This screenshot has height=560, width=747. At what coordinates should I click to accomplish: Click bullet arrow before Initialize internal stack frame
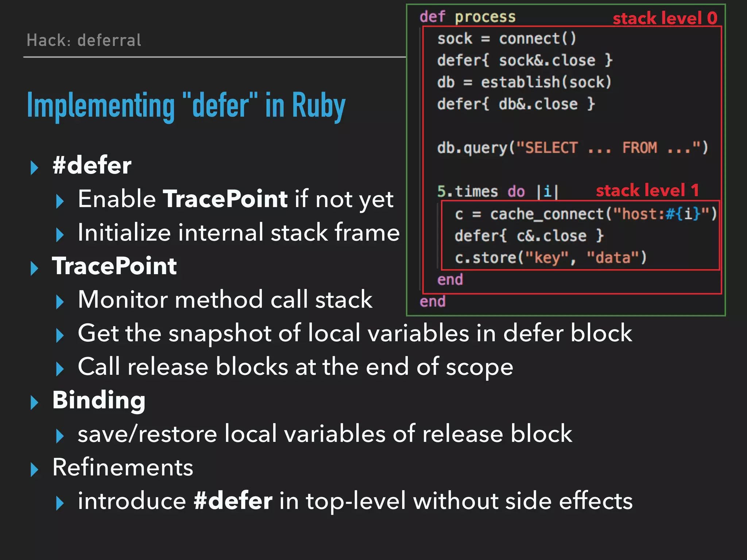[x=60, y=235]
